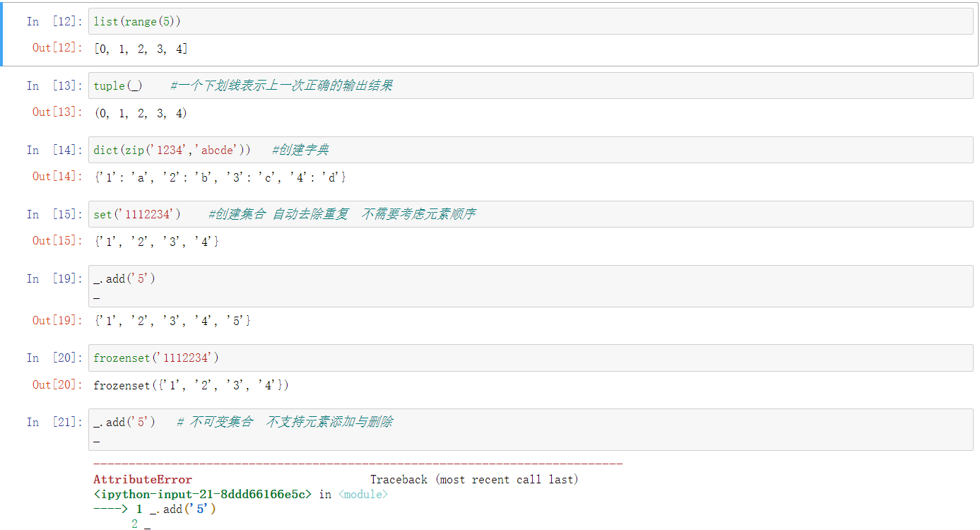Image resolution: width=980 pixels, height=530 pixels.
Task: Select the In [21] prompt label
Action: [54, 423]
